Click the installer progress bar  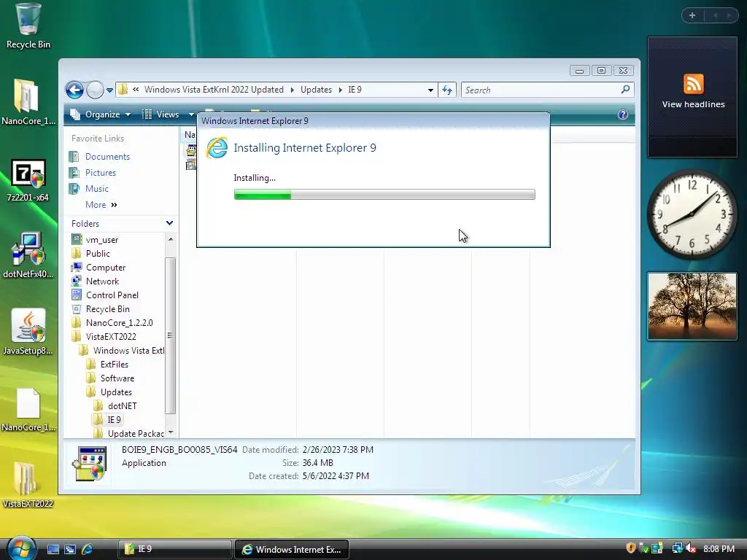pos(384,194)
